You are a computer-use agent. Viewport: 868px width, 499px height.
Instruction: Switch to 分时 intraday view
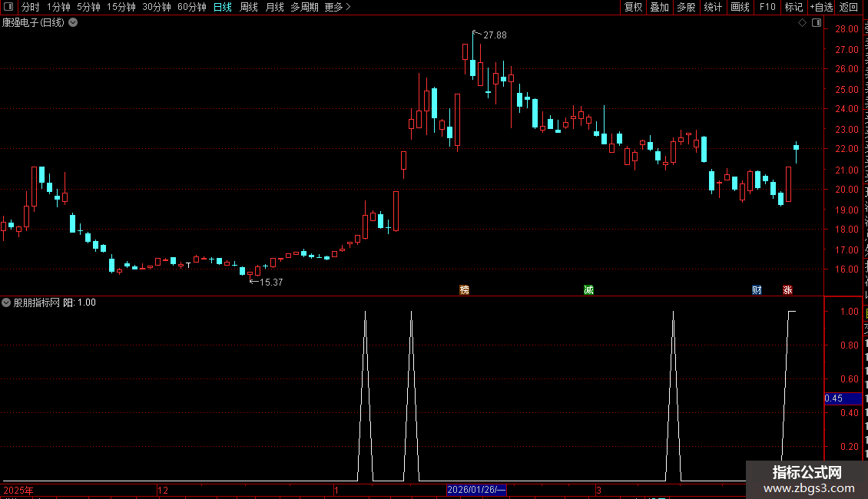click(x=31, y=7)
